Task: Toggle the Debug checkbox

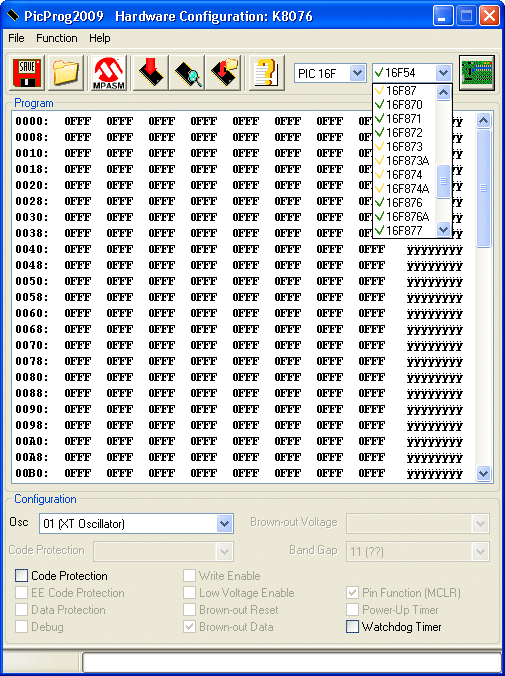Action: click(x=21, y=626)
